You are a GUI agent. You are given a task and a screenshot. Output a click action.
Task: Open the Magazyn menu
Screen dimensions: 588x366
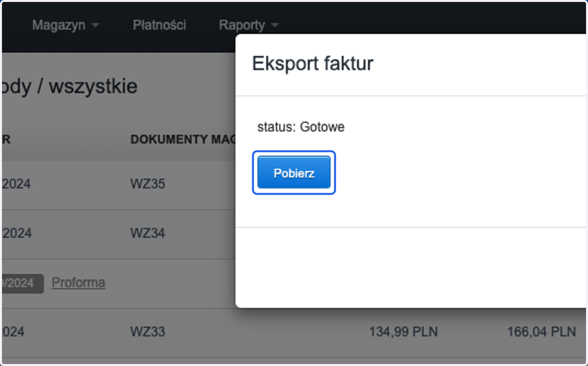(x=66, y=25)
